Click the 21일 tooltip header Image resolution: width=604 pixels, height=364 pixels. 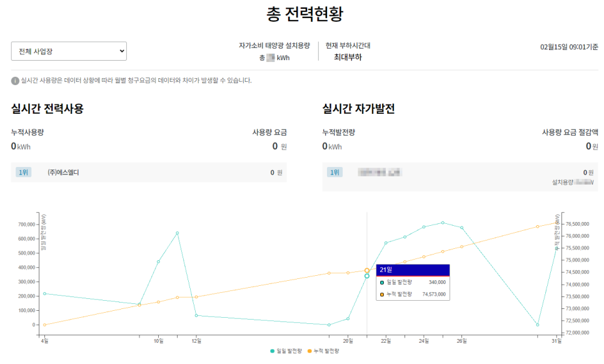[x=413, y=270]
